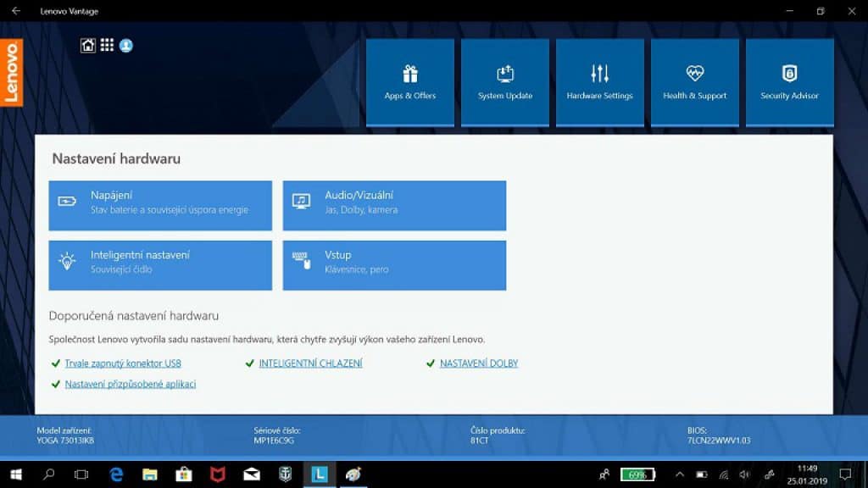Open Inteligentní nastavení section
Viewport: 868px width, 488px height.
[x=160, y=265]
